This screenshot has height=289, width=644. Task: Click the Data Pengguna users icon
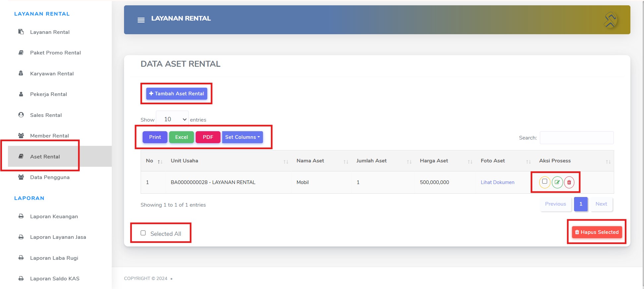tap(21, 177)
